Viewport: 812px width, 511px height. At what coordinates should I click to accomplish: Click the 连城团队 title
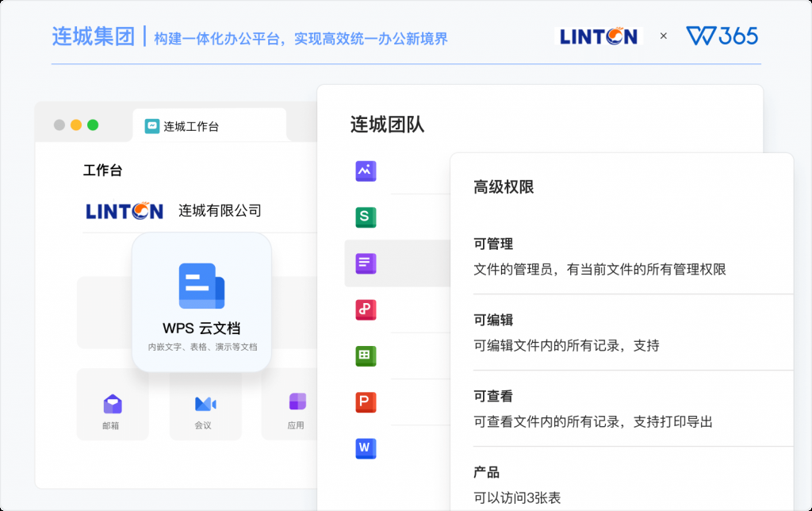coord(387,125)
